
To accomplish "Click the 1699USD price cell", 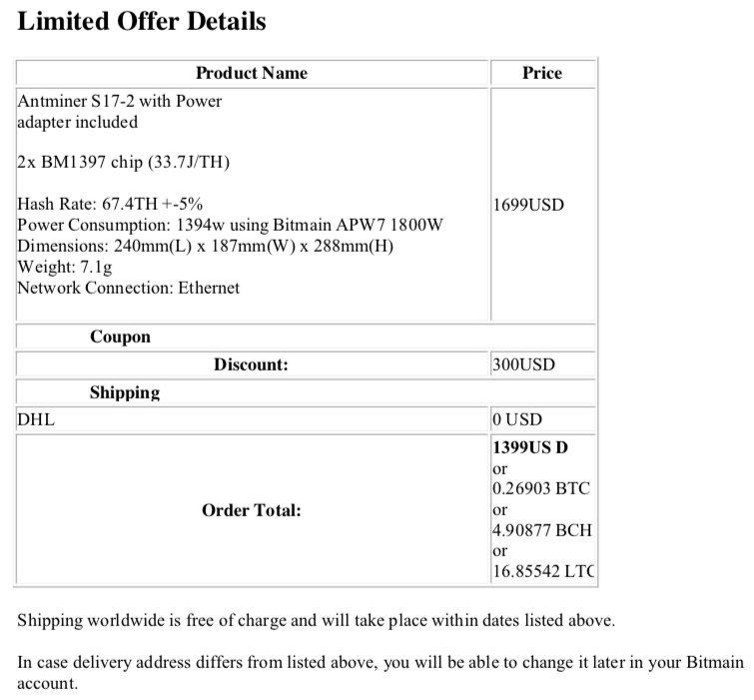I will 528,205.
